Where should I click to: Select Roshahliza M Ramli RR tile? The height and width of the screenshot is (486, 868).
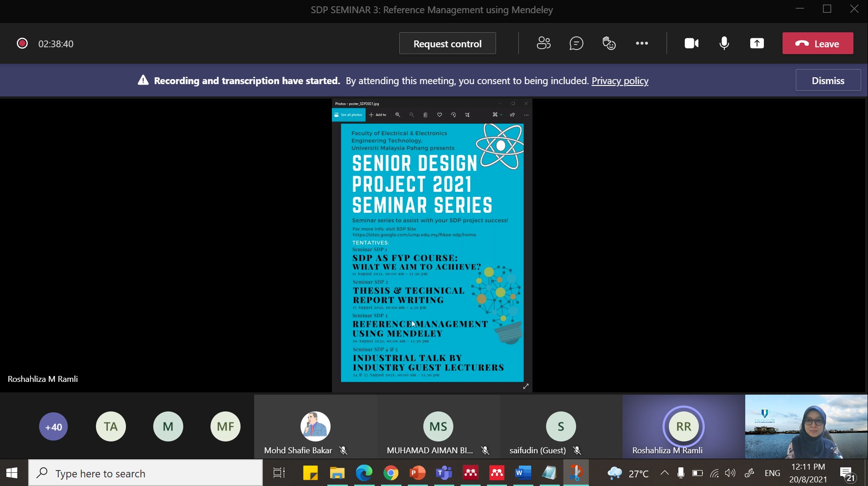pyautogui.click(x=684, y=426)
